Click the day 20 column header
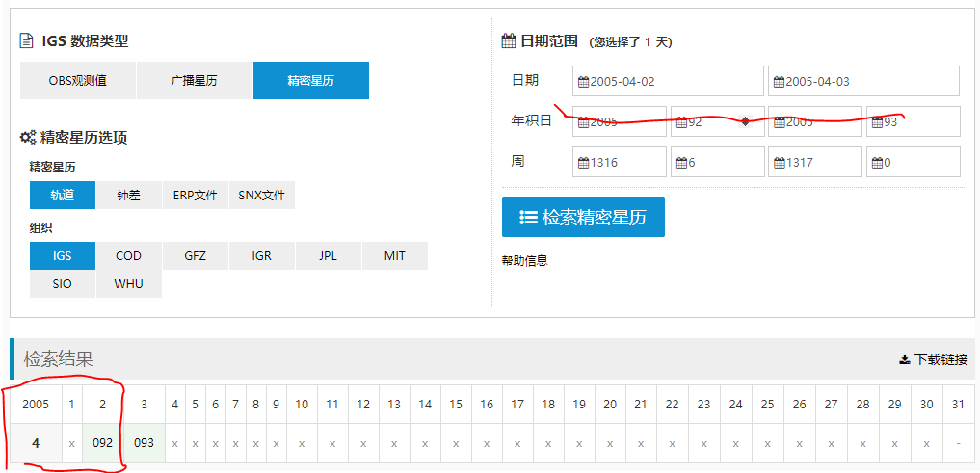This screenshot has width=980, height=473. point(611,405)
